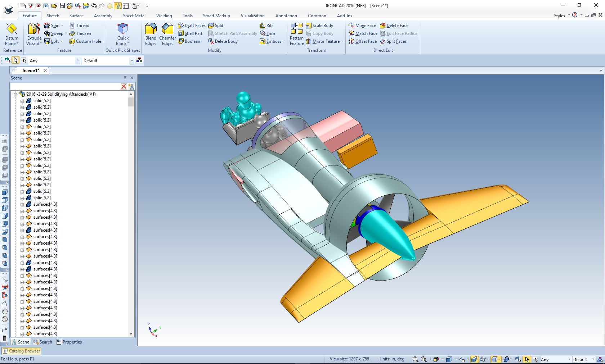Toggle the scene tree filter icon
Screen dimensions: 605x364
pos(131,86)
